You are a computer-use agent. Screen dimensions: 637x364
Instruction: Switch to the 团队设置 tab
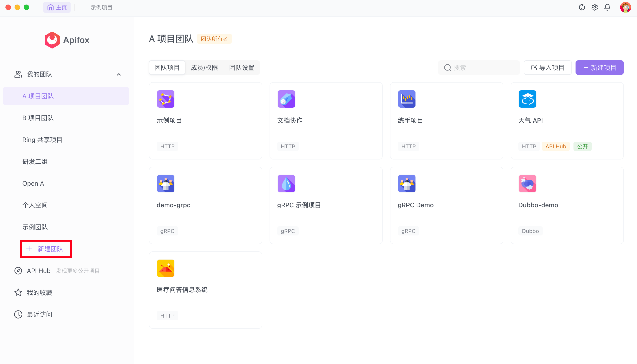point(242,68)
